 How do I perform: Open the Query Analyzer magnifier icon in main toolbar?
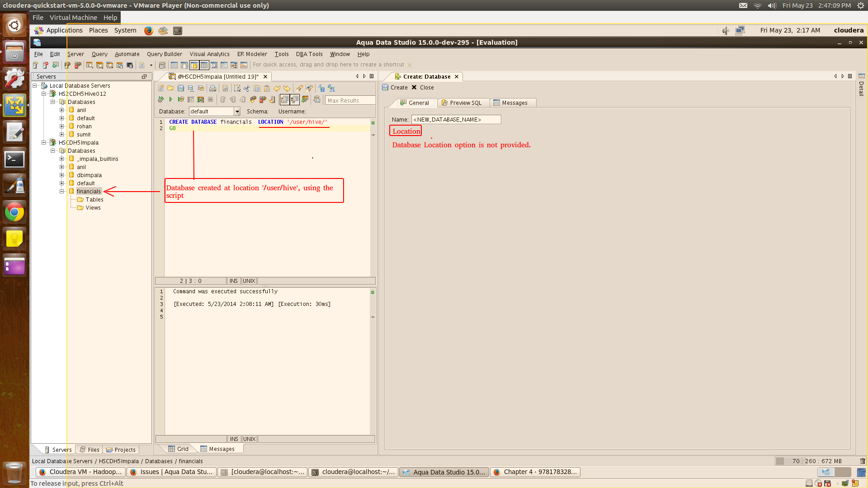click(x=90, y=65)
